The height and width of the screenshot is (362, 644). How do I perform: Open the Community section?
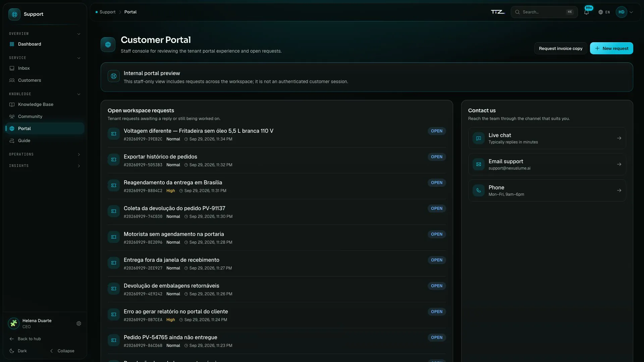[x=45, y=116]
